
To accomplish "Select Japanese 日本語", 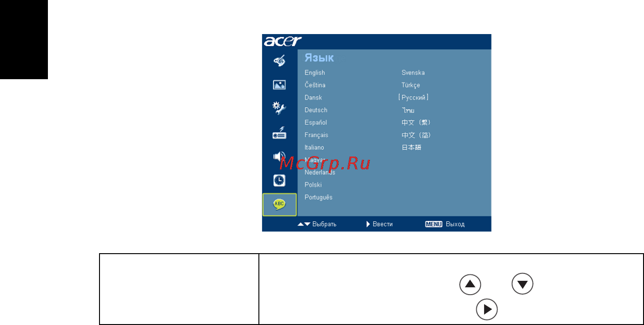I will point(411,147).
